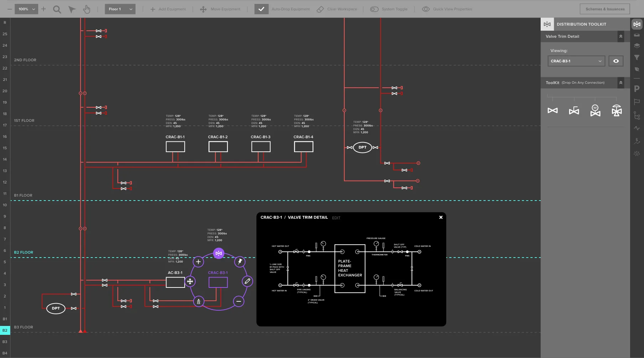
Task: Select the plain gate valve in ToolKit
Action: coord(552,110)
